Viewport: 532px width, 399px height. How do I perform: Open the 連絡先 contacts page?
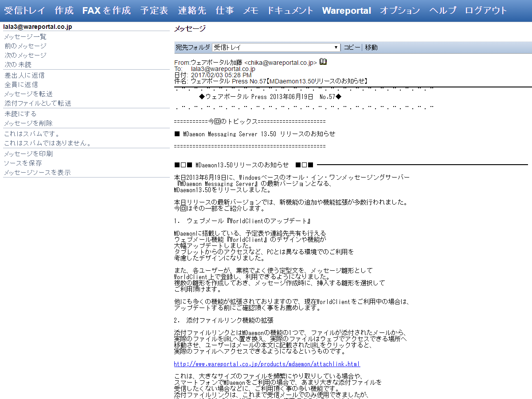click(x=192, y=11)
